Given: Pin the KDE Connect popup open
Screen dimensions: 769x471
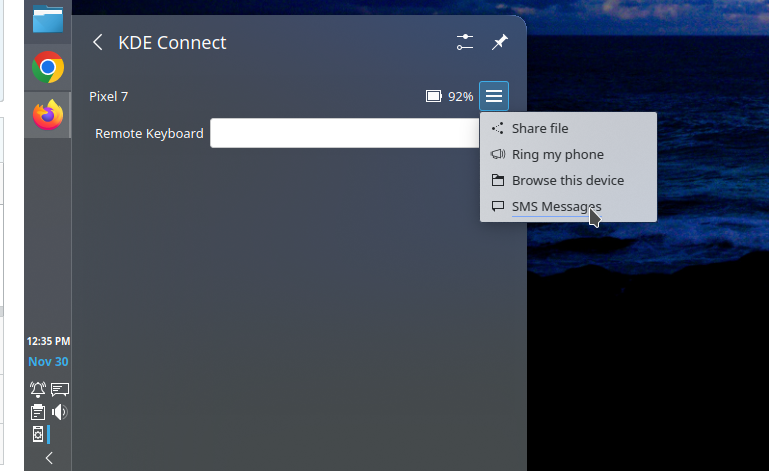Looking at the screenshot, I should pyautogui.click(x=499, y=42).
